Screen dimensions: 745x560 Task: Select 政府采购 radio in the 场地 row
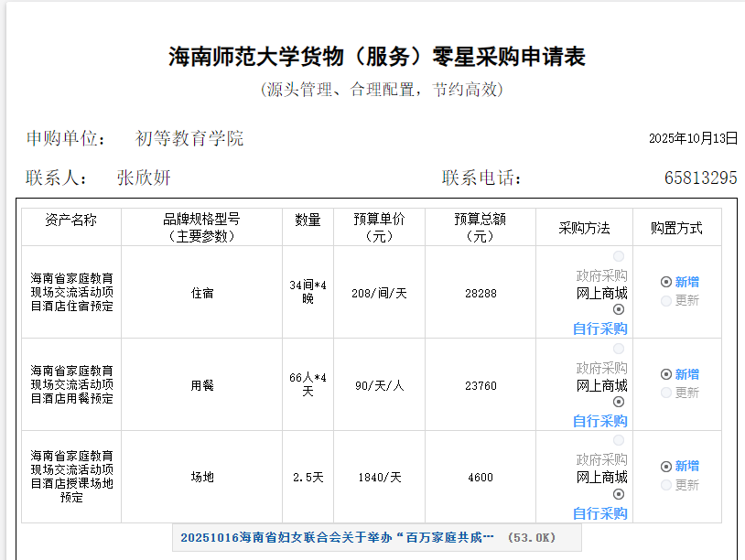[619, 441]
